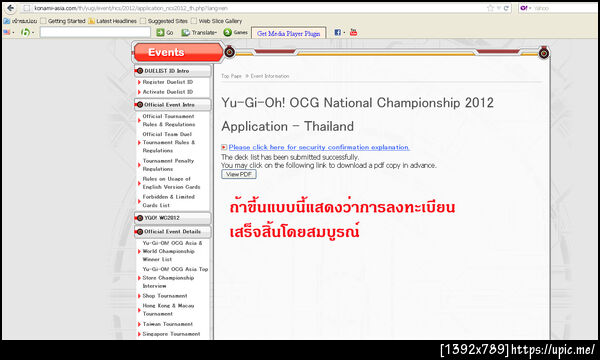Click the toolbar search text field
Screen dimensions: 600x360
point(95,33)
